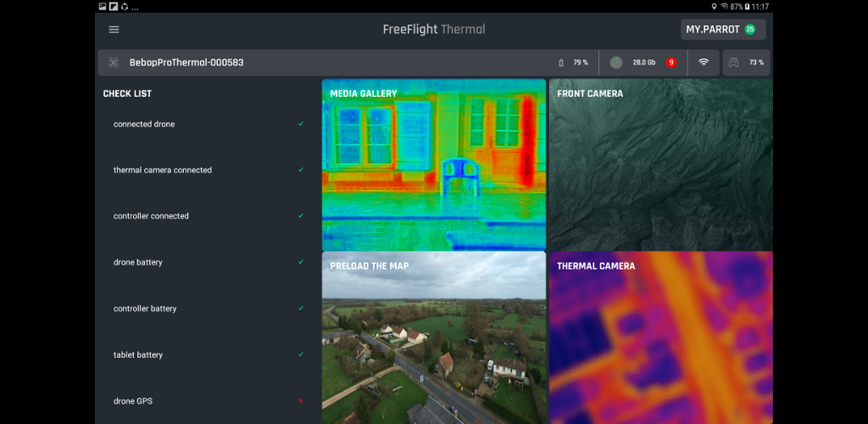Tap the green check for drone battery

pyautogui.click(x=301, y=261)
